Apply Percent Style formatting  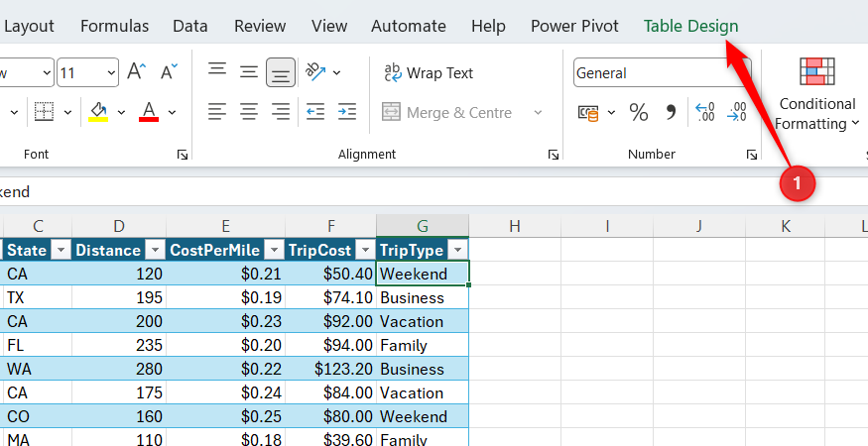tap(638, 113)
